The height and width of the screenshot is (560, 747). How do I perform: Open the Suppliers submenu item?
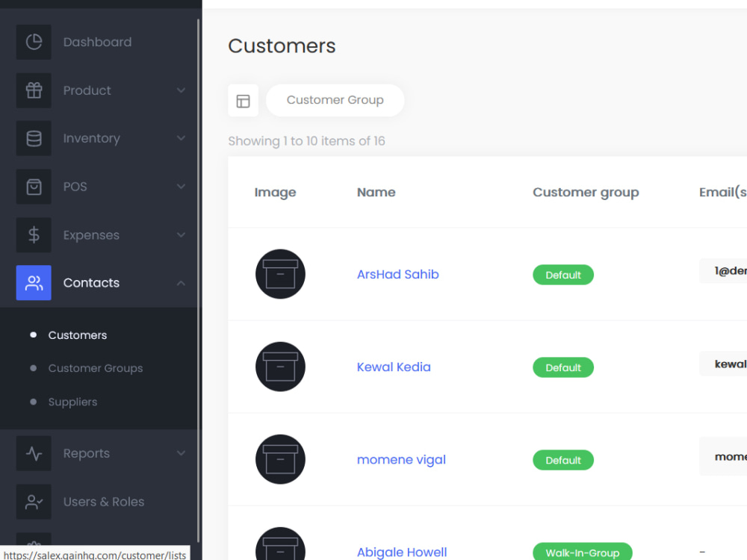pos(72,402)
